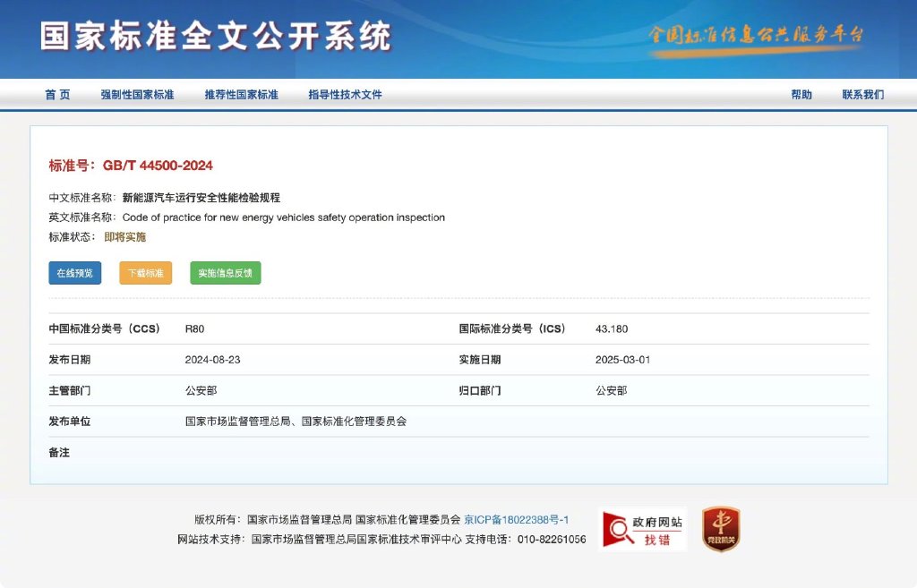
Task: Click the 下载标准 orange button
Action: click(x=146, y=273)
